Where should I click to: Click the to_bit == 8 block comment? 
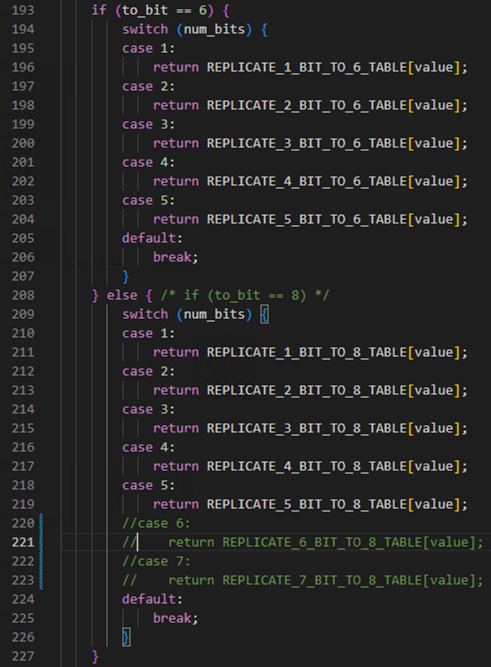pos(245,295)
